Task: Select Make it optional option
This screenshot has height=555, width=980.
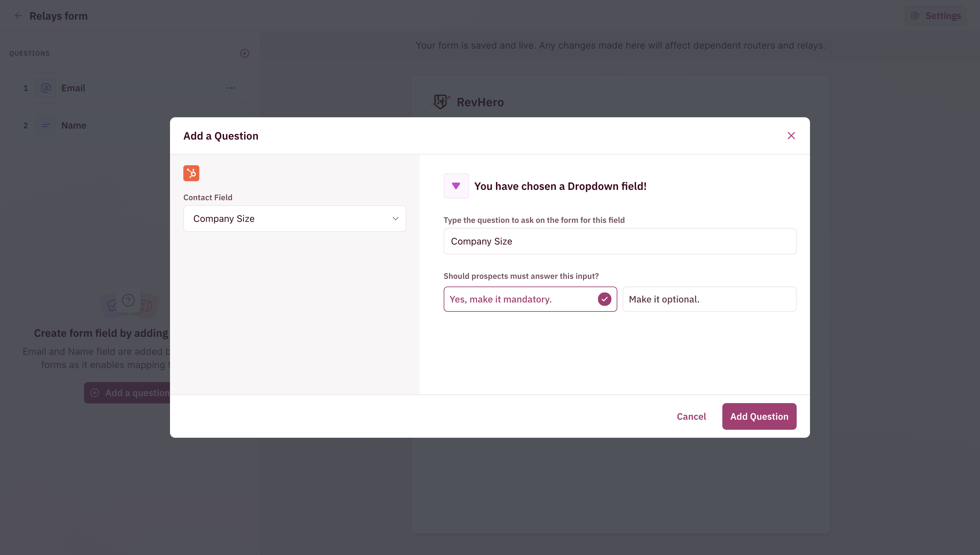Action: 709,299
